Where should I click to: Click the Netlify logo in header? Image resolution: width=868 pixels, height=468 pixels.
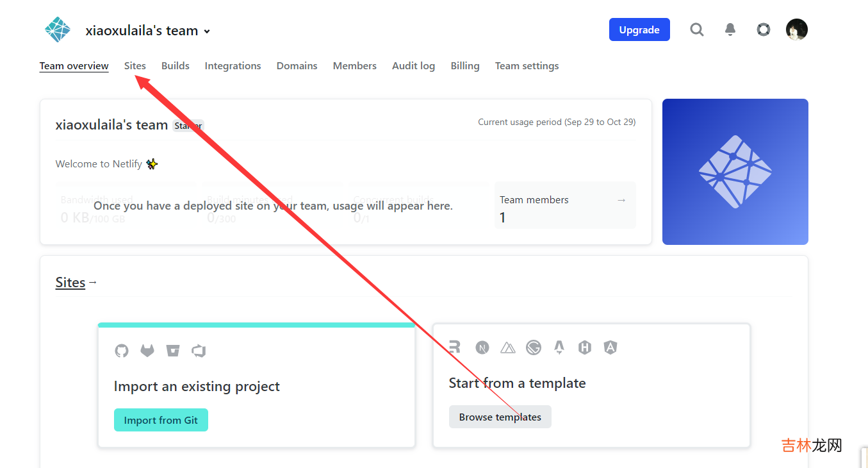(58, 29)
